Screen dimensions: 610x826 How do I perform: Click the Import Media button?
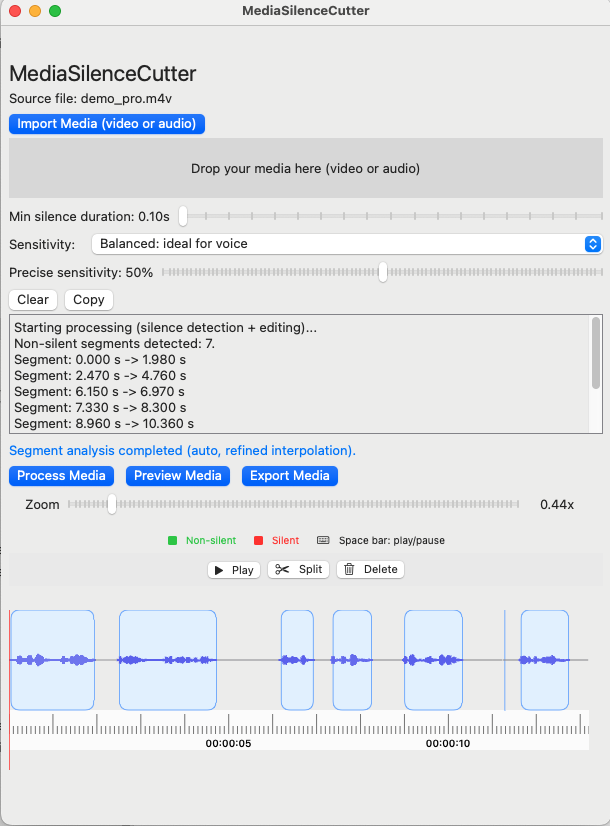point(106,124)
